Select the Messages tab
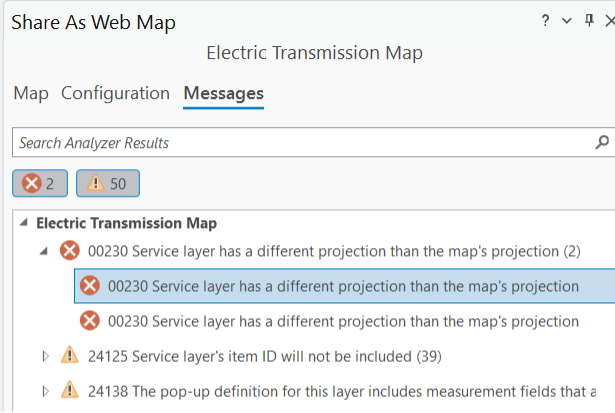Viewport: 615px width, 413px height. [223, 94]
